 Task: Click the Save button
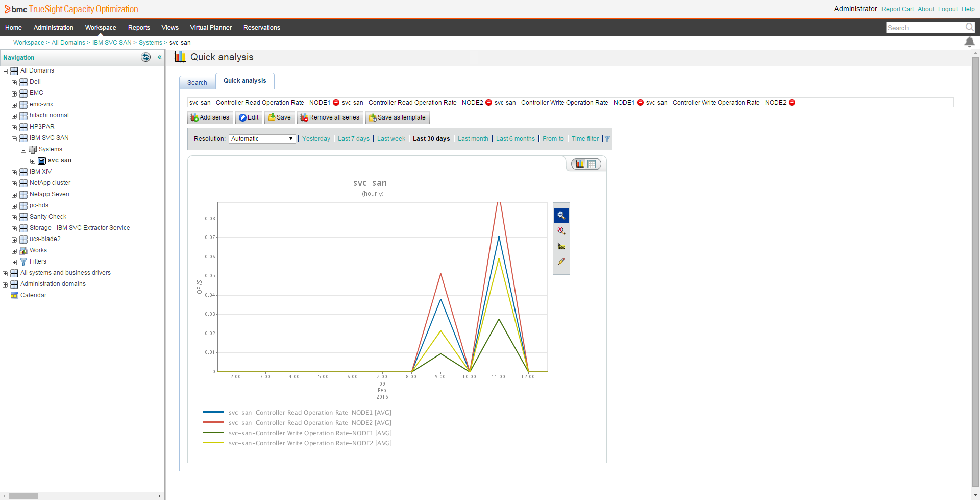(x=279, y=117)
